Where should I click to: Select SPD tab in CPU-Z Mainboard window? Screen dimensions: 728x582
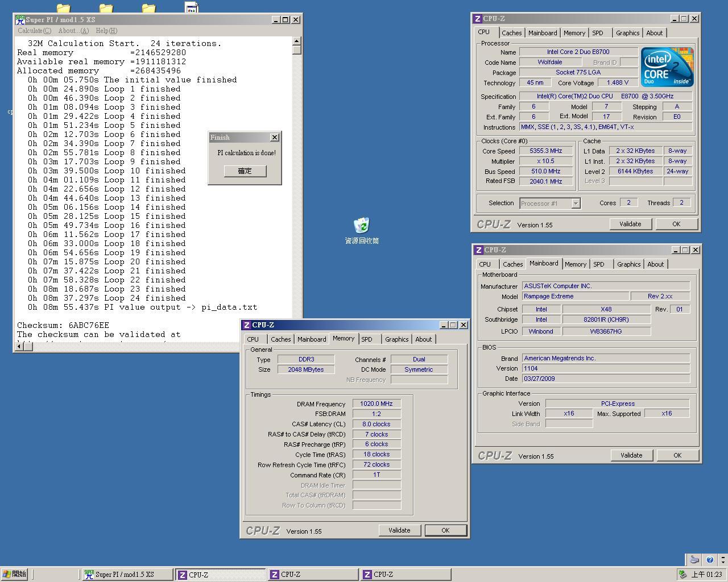click(x=598, y=264)
